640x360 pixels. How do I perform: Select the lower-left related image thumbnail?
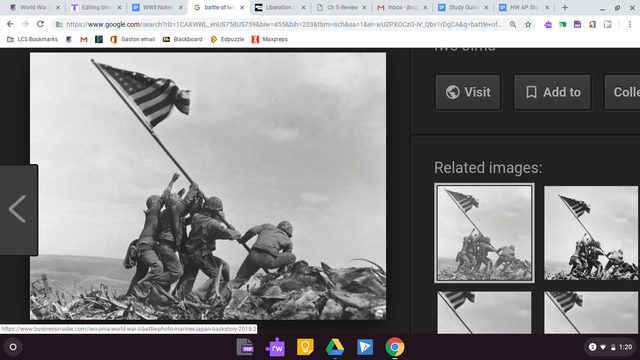[484, 313]
